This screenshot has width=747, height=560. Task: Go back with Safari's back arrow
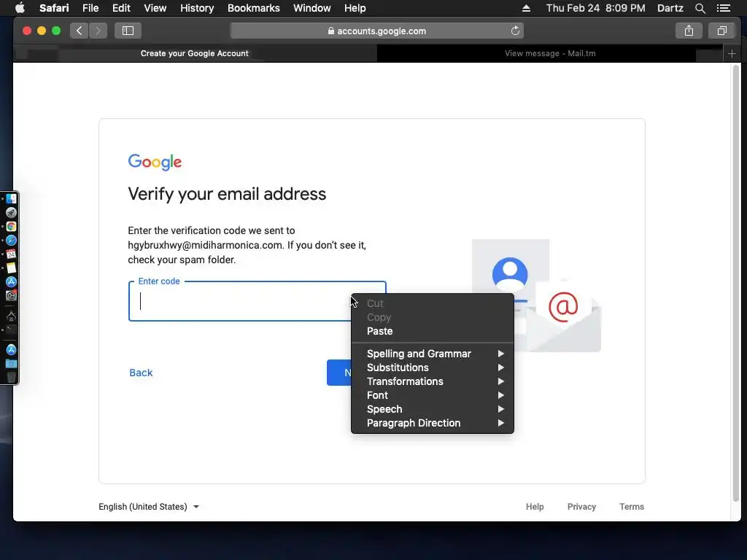pyautogui.click(x=79, y=31)
